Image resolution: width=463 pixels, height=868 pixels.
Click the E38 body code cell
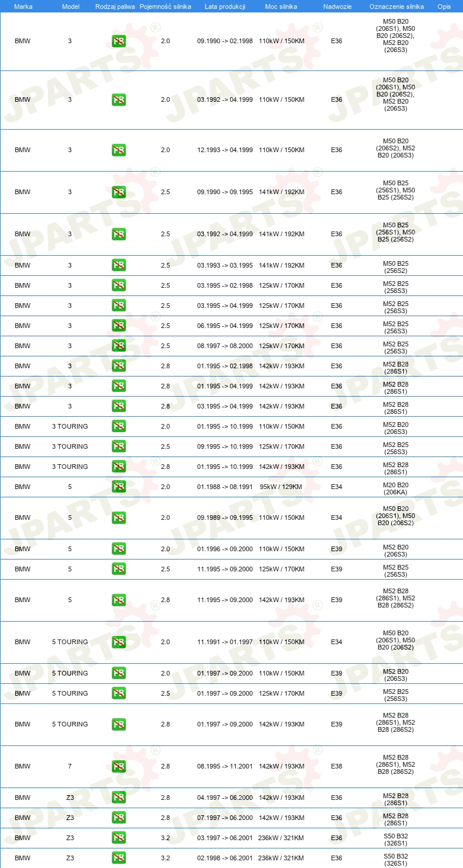coord(336,766)
